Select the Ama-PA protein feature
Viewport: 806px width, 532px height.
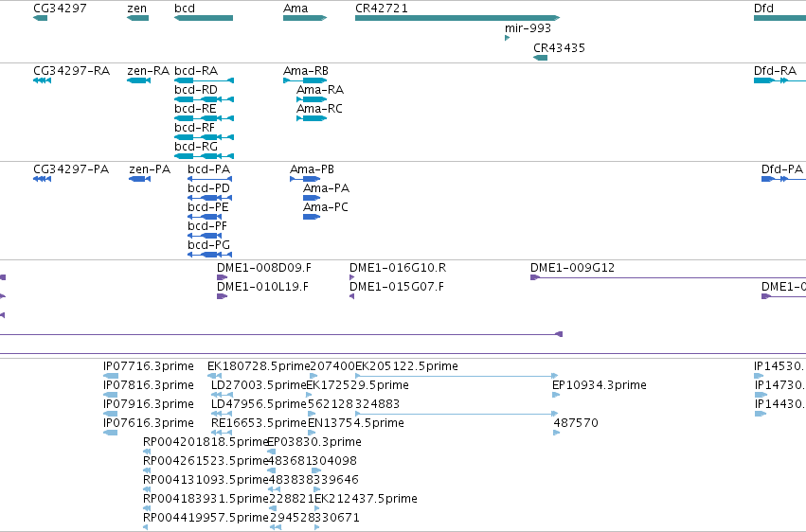(312, 198)
